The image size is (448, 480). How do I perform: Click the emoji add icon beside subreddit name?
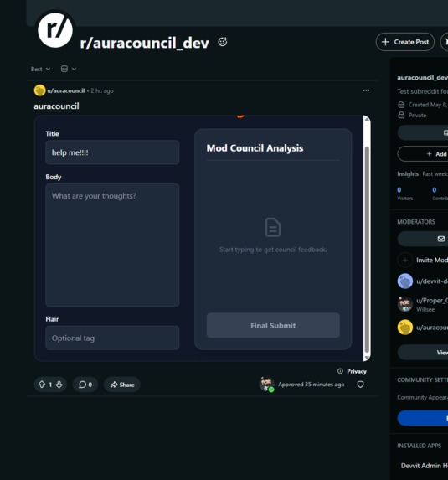tap(223, 42)
